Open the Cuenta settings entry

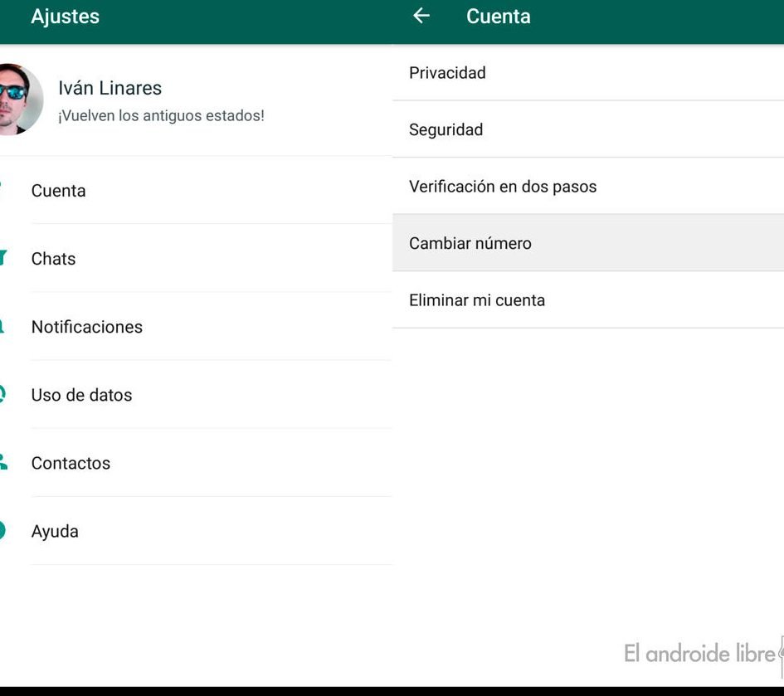pyautogui.click(x=58, y=191)
